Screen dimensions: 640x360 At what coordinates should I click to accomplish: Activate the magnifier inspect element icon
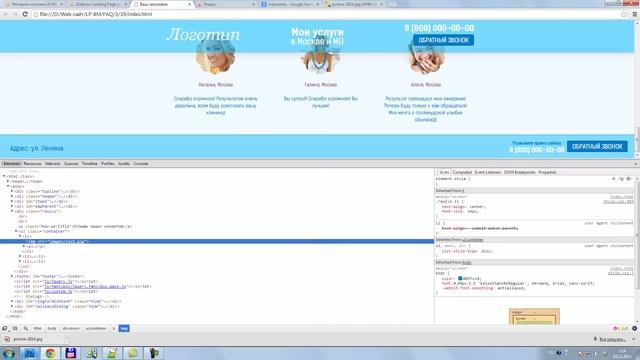pos(26,329)
